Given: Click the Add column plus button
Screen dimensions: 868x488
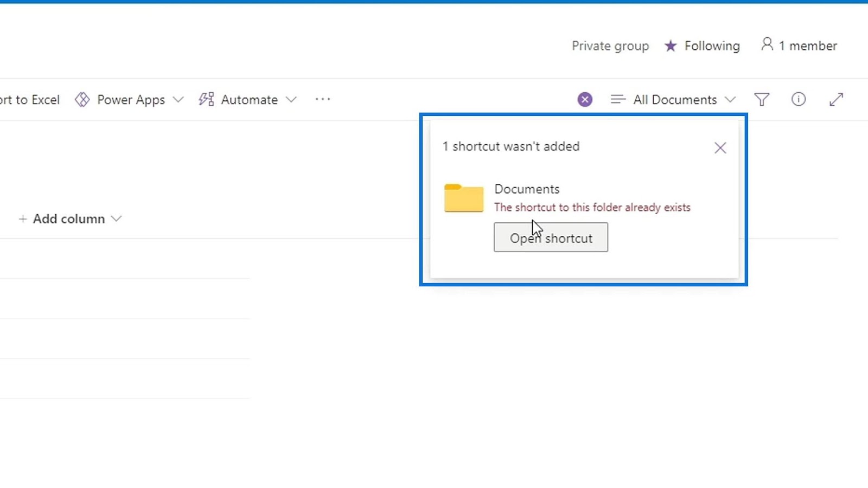Looking at the screenshot, I should coord(23,219).
